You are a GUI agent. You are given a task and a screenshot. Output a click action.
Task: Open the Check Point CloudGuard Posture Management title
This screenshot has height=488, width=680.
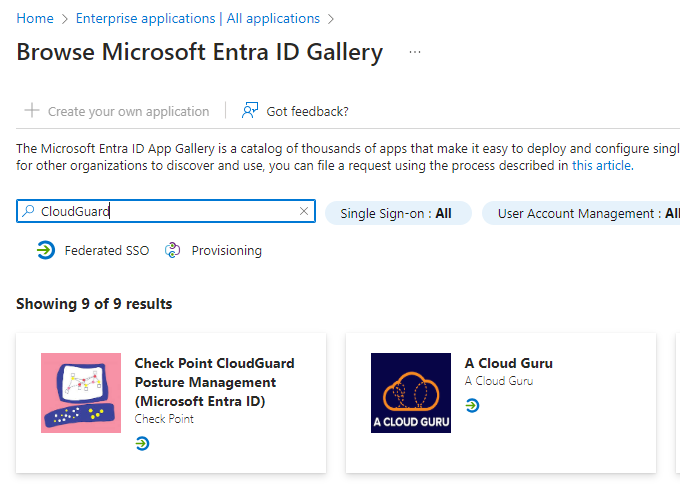(x=215, y=382)
